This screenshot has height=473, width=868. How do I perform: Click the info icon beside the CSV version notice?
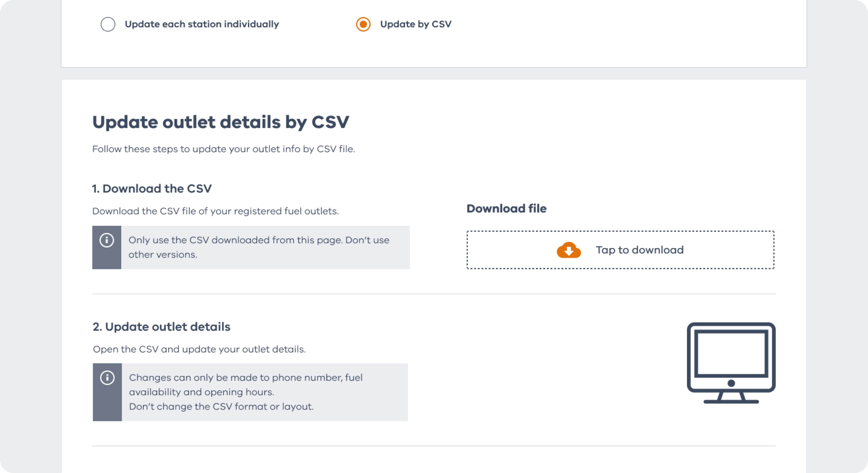[107, 240]
